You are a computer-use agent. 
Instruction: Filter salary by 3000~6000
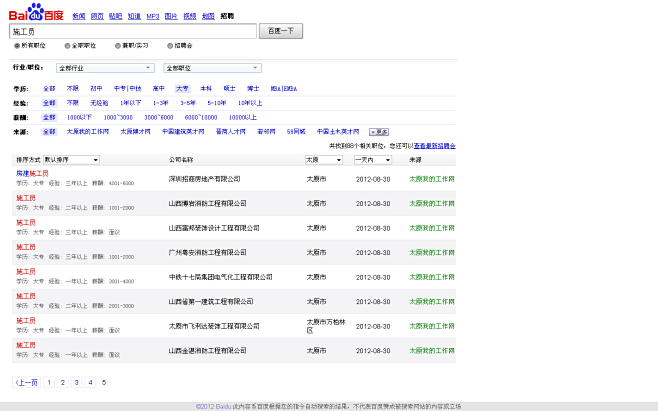[x=159, y=118]
